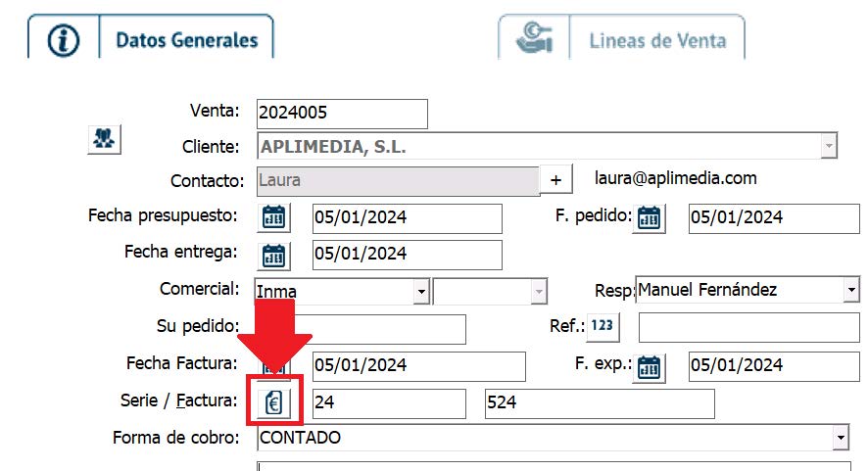Expand the Cliente dropdown list
Screen dimensions: 868x471
click(x=829, y=147)
